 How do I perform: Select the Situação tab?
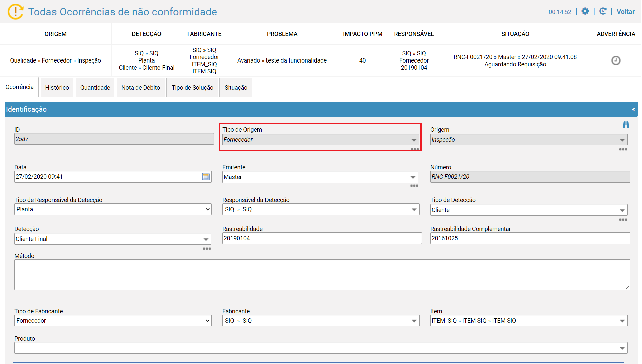(x=236, y=87)
